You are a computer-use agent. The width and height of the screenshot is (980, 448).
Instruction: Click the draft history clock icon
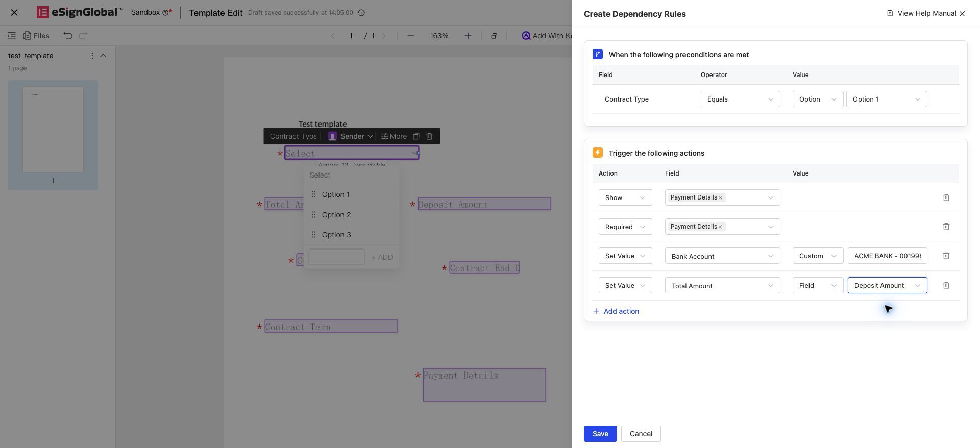click(361, 13)
